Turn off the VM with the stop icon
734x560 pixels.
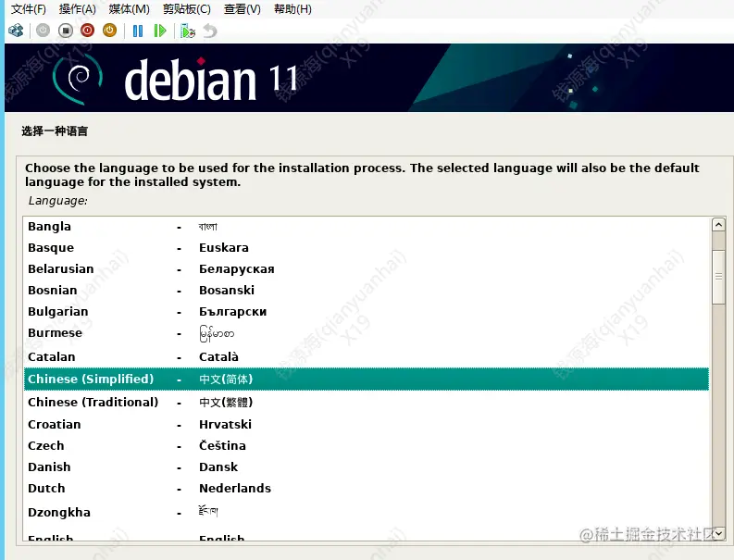[x=66, y=31]
